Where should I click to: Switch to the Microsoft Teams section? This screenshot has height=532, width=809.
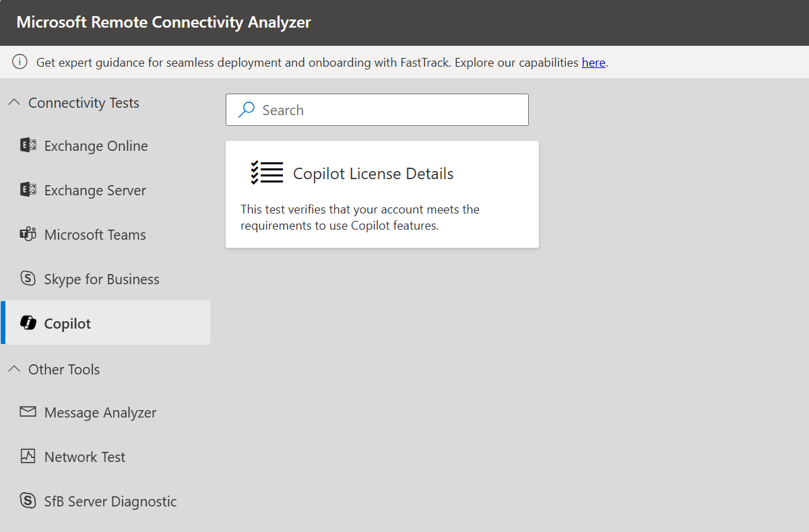(95, 234)
